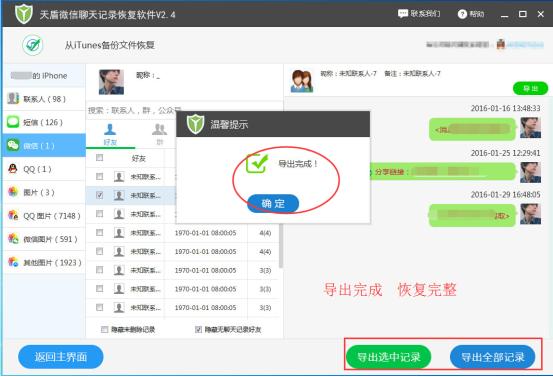Check second contact checkbox with count 4(4)
Viewport: 553px width, 377px height.
[x=99, y=251]
